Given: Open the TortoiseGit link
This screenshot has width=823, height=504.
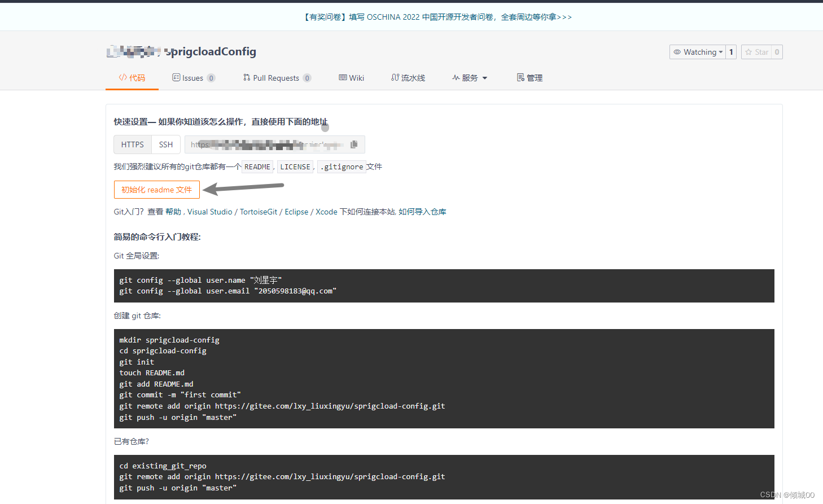Looking at the screenshot, I should coord(259,212).
